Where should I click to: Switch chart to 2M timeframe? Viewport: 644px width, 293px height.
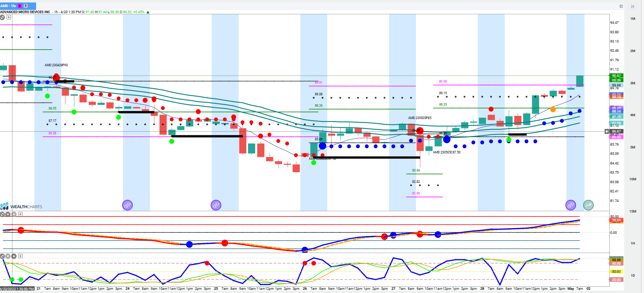coord(633,51)
